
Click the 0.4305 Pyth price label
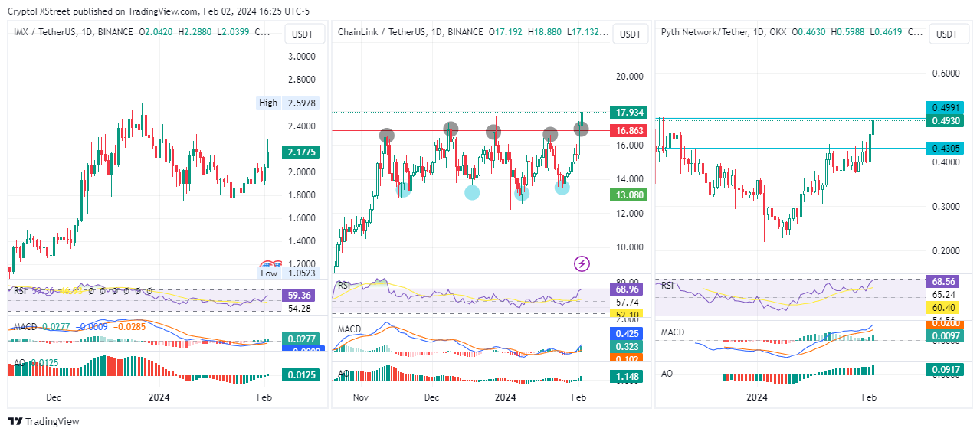(945, 148)
